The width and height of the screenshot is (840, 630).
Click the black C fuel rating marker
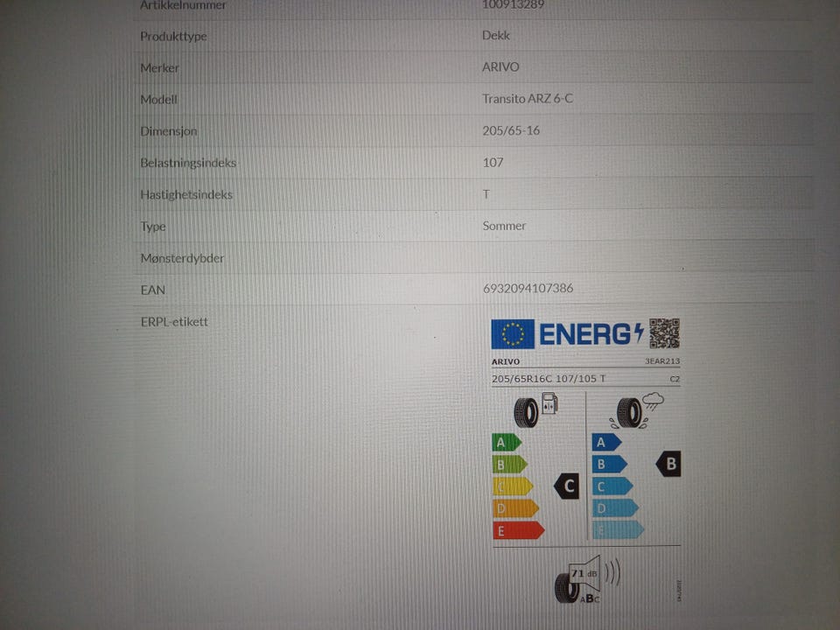click(x=567, y=486)
